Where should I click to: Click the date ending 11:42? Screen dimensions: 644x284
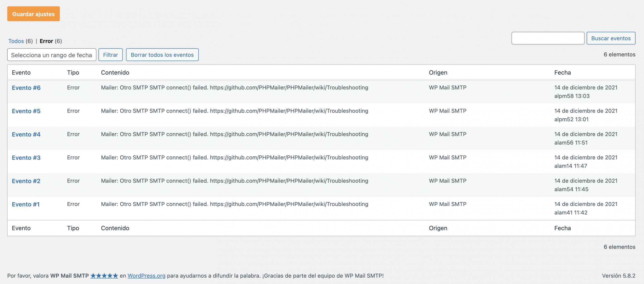(x=586, y=208)
